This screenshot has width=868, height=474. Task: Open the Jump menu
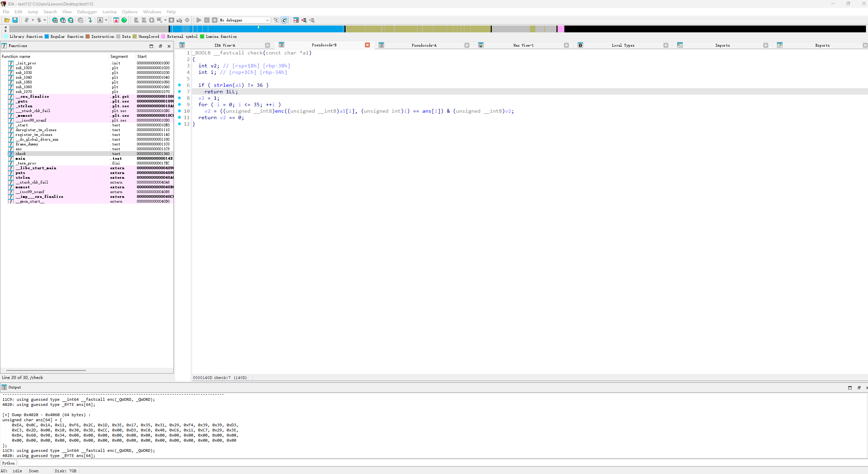(33, 12)
